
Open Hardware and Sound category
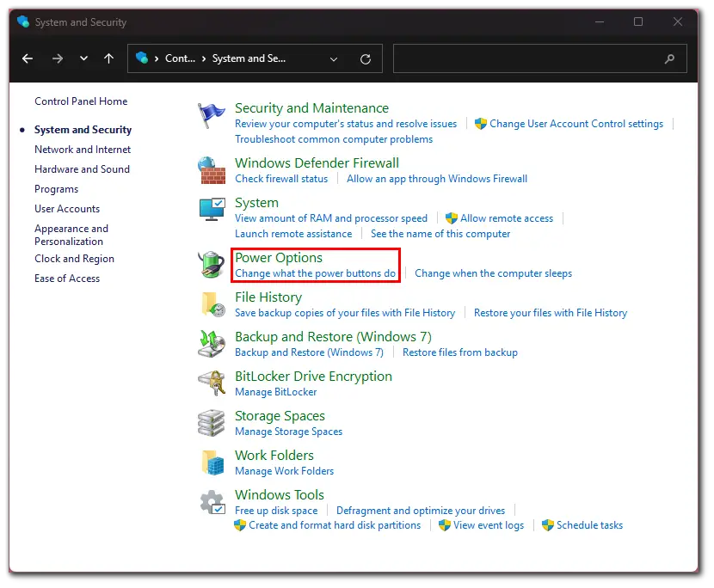point(82,169)
